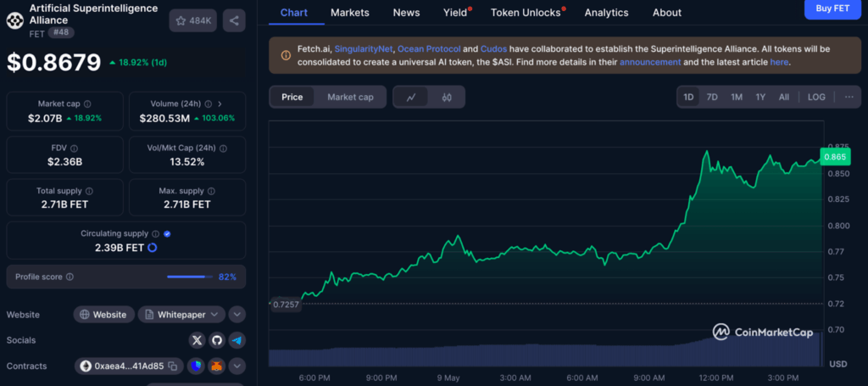Click the 0.7257 opening price marker
Viewport: 868px width, 386px height.
287,305
